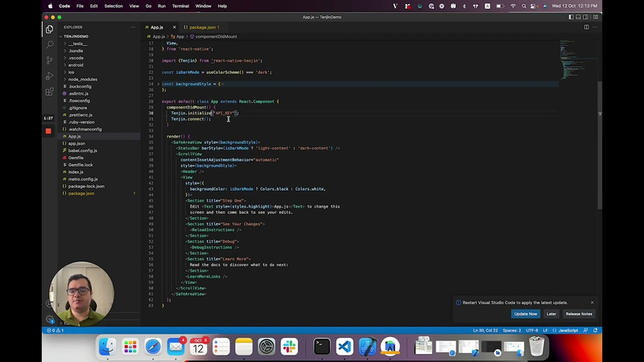Unfold backgroundStyle code at line 24
Image resolution: width=644 pixels, height=362 pixels.
click(159, 84)
